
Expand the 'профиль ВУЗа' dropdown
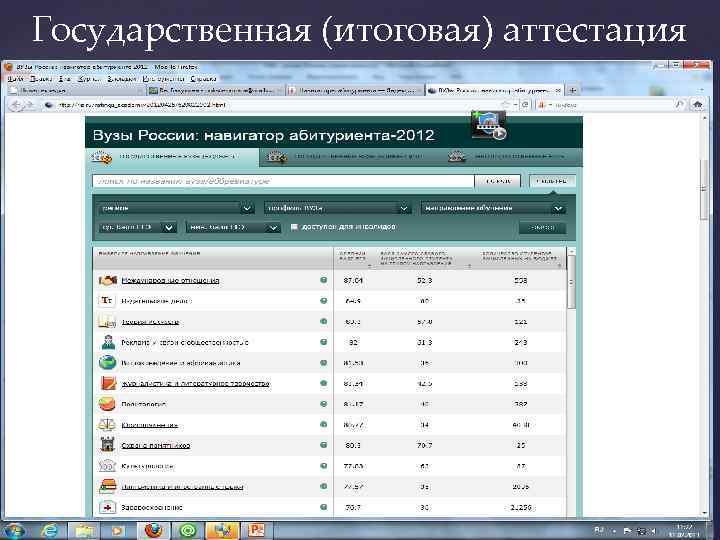tap(337, 208)
